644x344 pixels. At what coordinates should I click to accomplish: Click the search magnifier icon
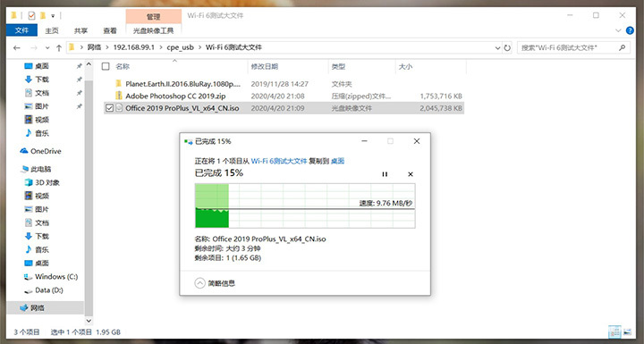click(x=623, y=47)
